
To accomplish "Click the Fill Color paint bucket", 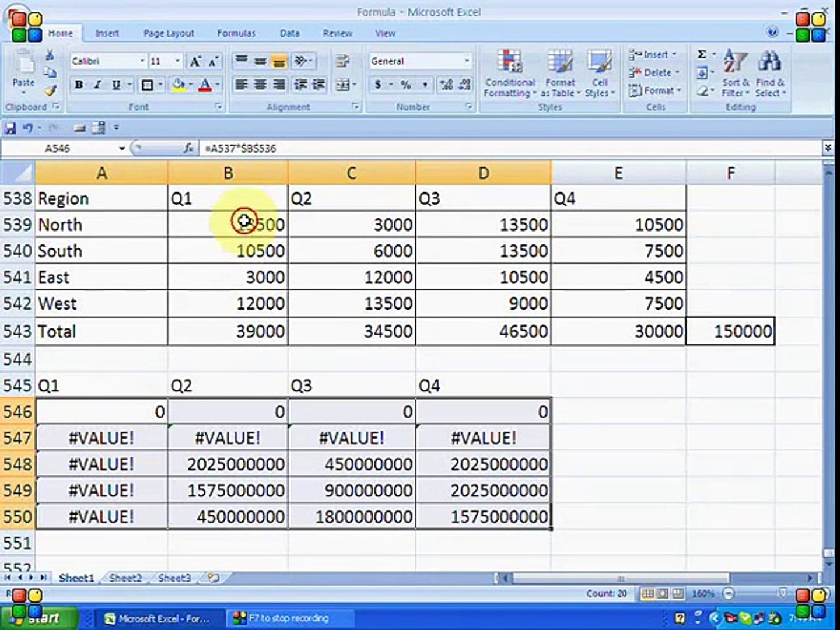I will (178, 85).
